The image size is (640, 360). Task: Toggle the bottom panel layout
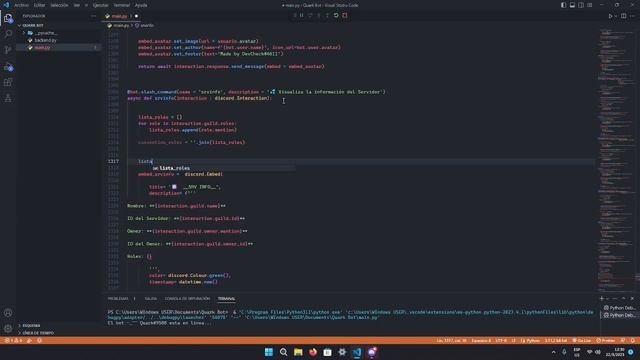[x=572, y=5]
